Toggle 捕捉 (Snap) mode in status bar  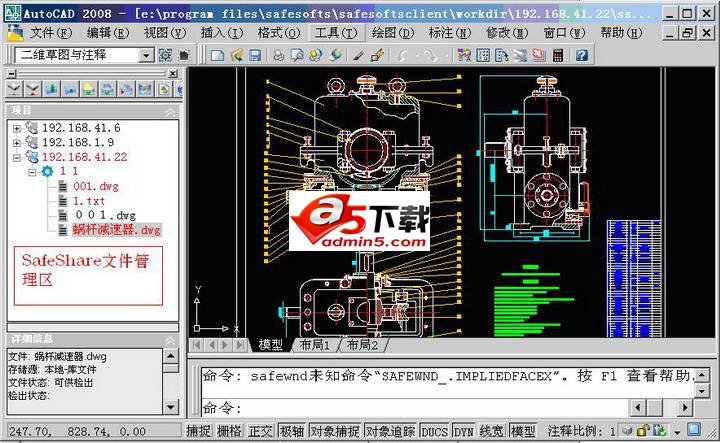(199, 431)
